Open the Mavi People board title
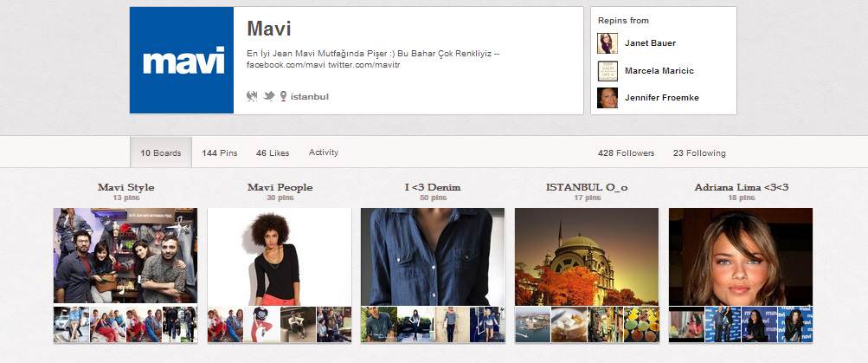Viewport: 868px width, 363px height. (x=280, y=187)
